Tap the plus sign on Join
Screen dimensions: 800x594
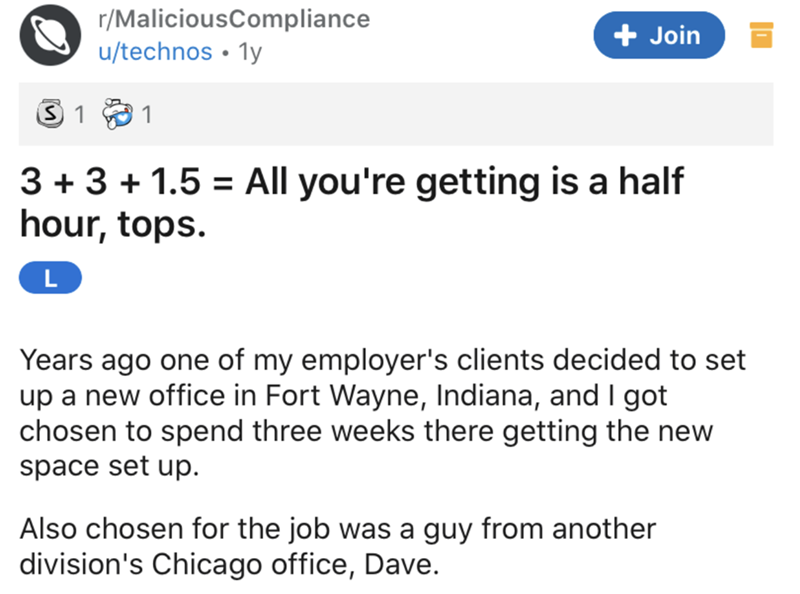[x=625, y=36]
